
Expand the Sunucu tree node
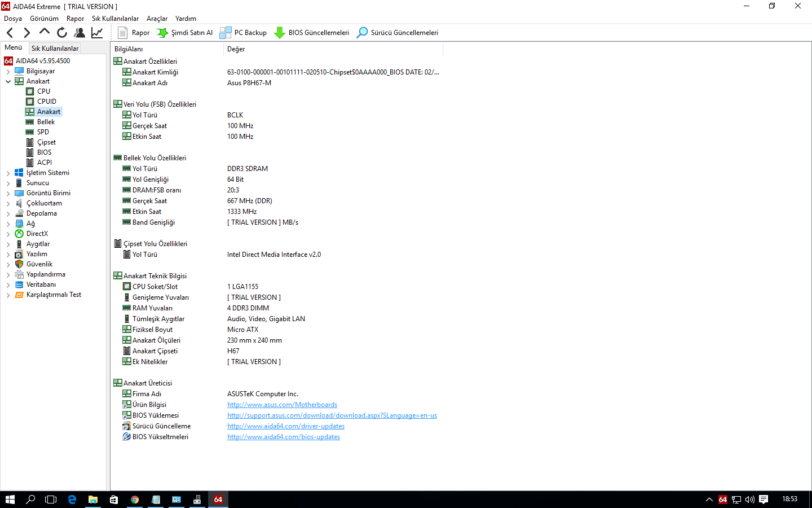tap(8, 183)
